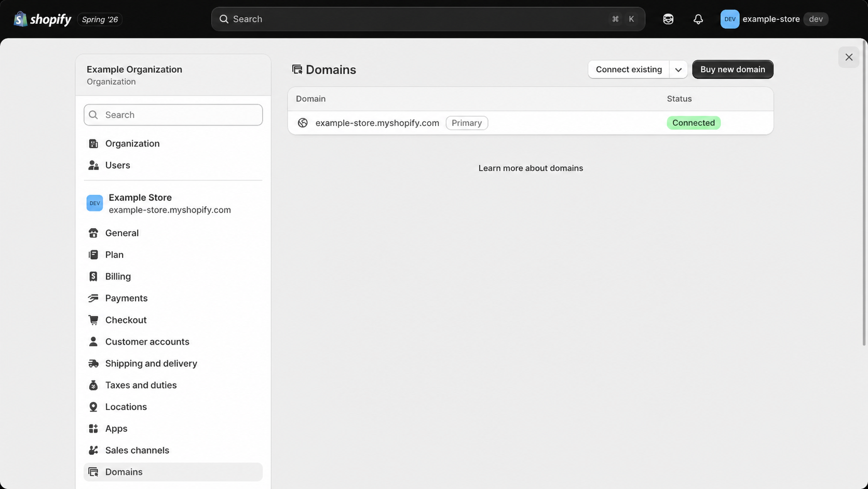Screen dimensions: 868x489
Task: Open Organization settings
Action: [173, 143]
